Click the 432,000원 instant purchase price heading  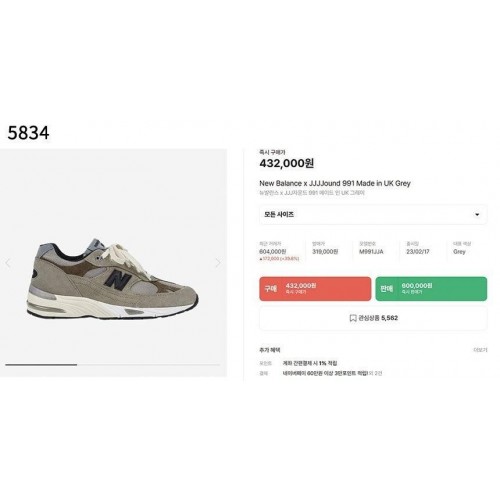(287, 163)
